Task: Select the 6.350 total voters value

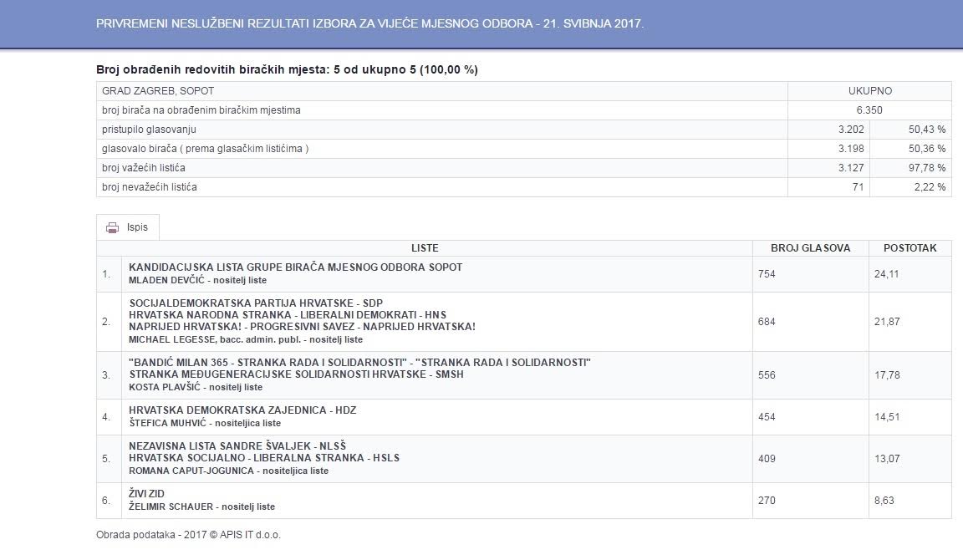Action: [x=869, y=110]
